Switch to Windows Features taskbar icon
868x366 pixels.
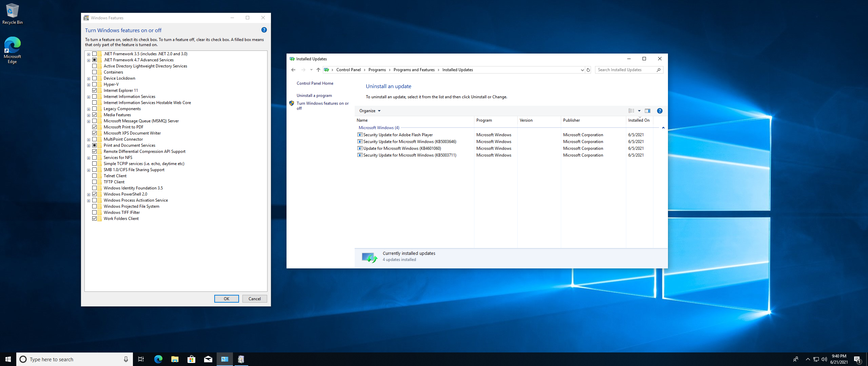pyautogui.click(x=241, y=359)
